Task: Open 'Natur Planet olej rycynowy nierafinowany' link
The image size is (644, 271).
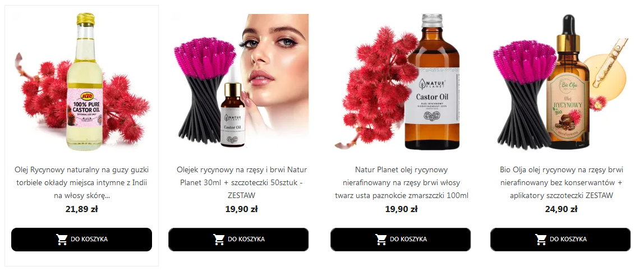Action: point(401,183)
